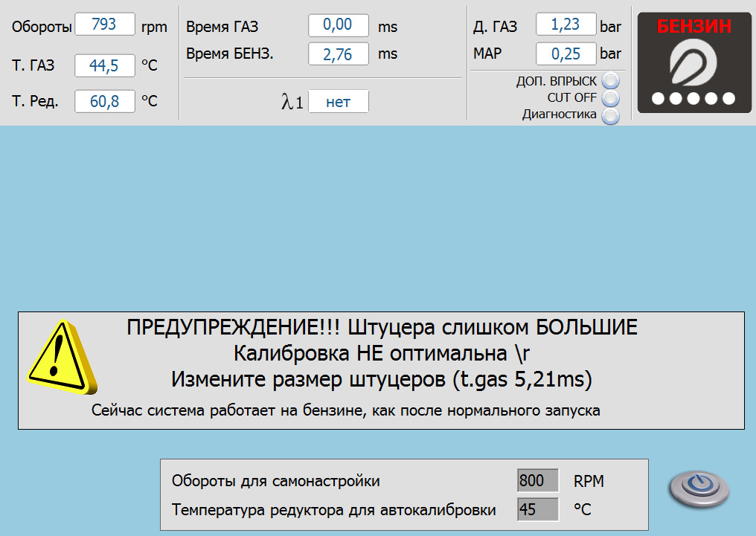Screen dimensions: 756x536
Task: Select the Д. ГАЗ pressure field
Action: pos(566,24)
